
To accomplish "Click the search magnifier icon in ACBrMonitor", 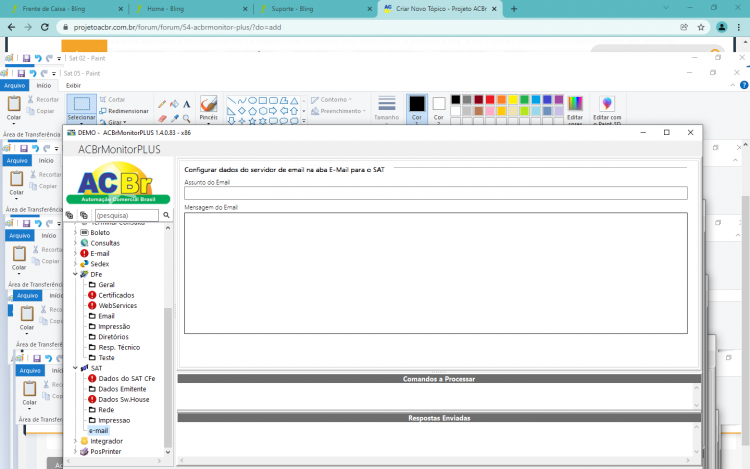I will 166,215.
